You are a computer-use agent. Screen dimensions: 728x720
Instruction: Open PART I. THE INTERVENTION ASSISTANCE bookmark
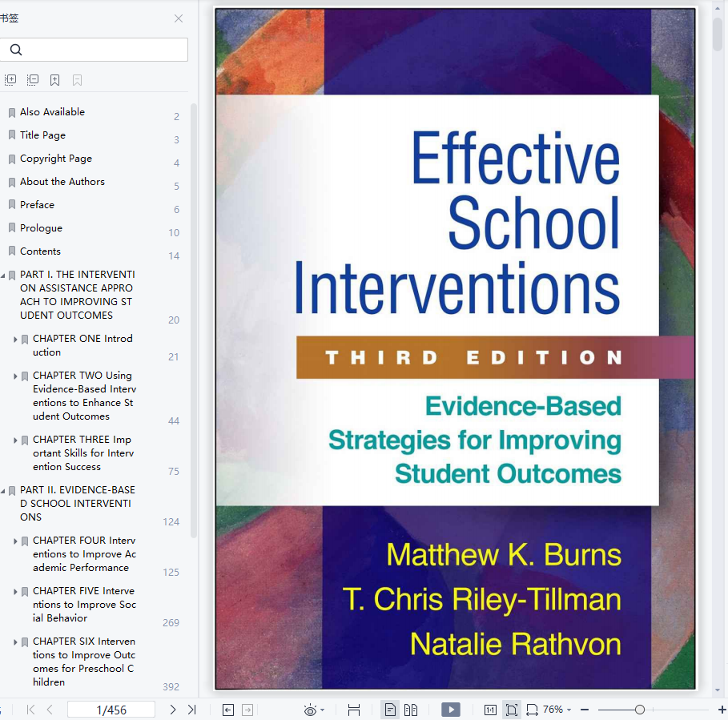pos(77,295)
